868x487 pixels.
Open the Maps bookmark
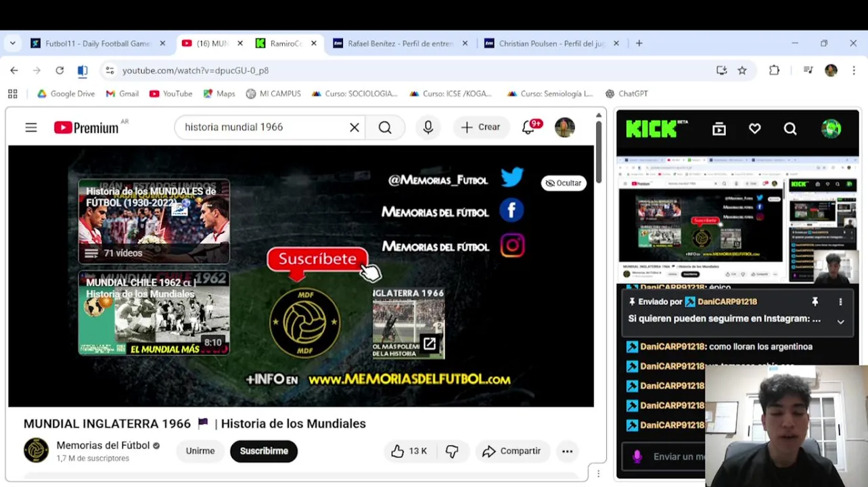click(219, 94)
